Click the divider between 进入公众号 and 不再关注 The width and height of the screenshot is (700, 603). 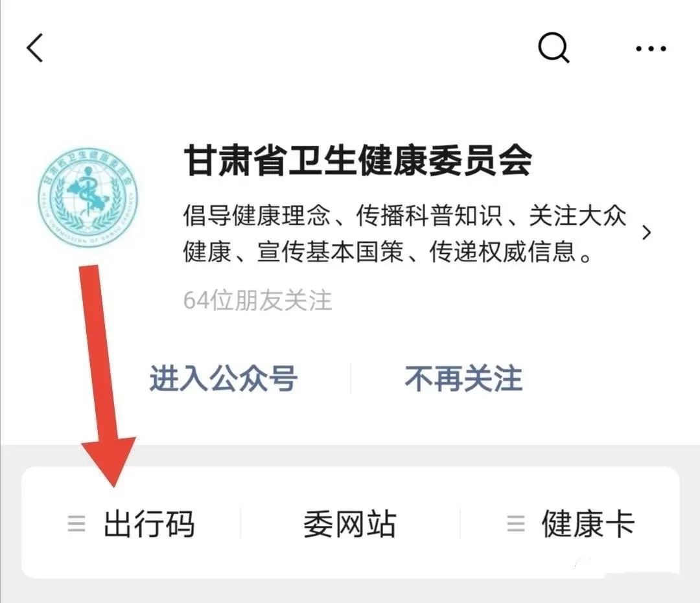(351, 378)
